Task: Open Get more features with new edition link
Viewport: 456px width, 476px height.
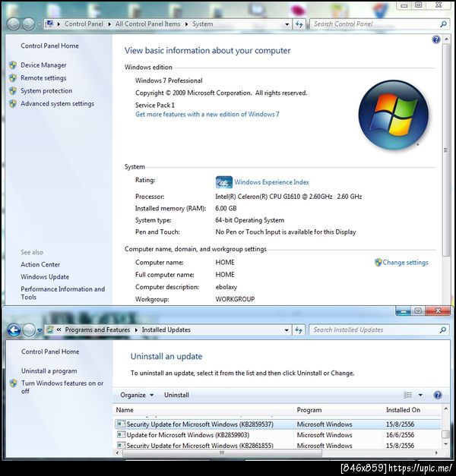Action: pos(207,115)
